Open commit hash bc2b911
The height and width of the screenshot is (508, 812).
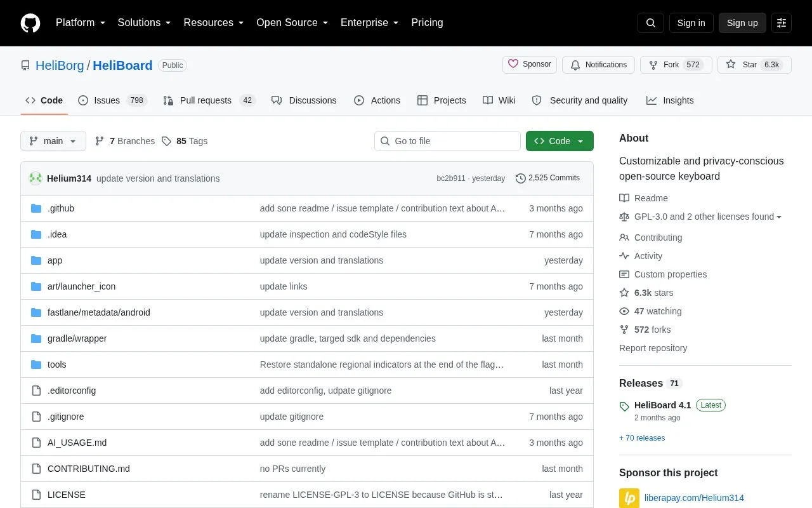(450, 178)
